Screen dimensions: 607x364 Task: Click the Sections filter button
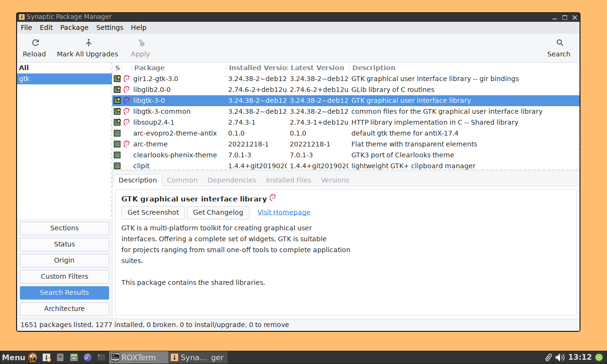pyautogui.click(x=64, y=228)
